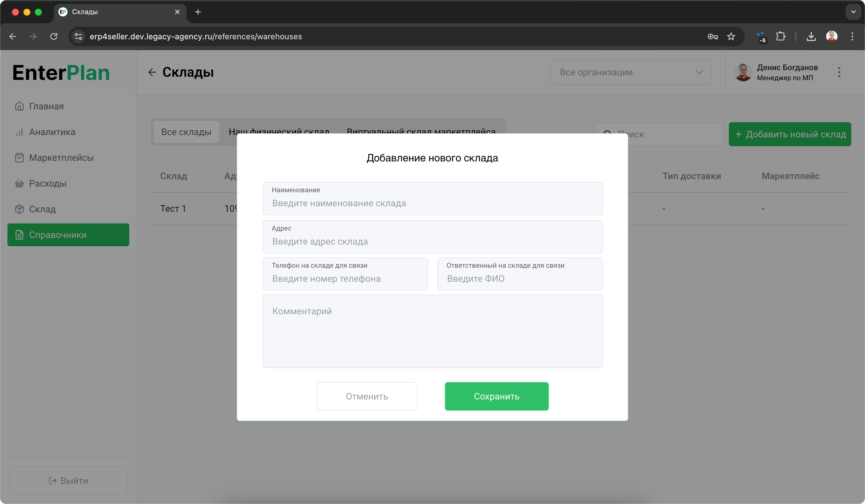865x504 pixels.
Task: Click the tab search chevron top right
Action: click(853, 12)
